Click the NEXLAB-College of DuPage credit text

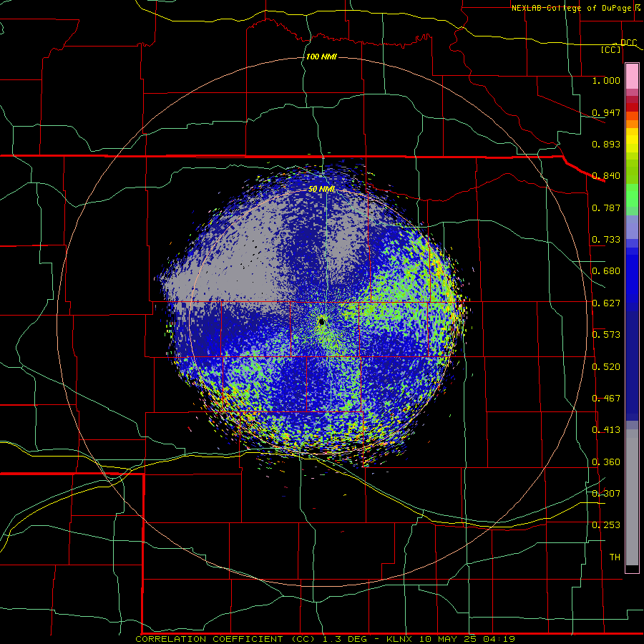click(572, 8)
